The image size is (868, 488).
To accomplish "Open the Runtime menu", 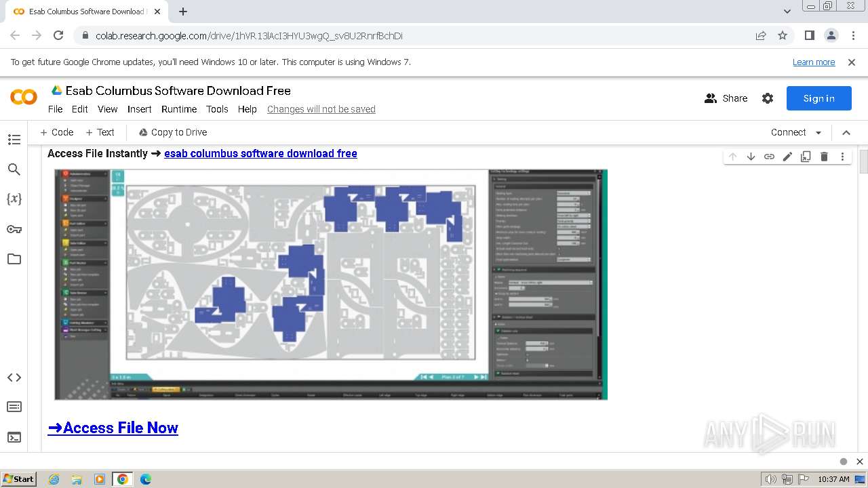I will pyautogui.click(x=179, y=109).
